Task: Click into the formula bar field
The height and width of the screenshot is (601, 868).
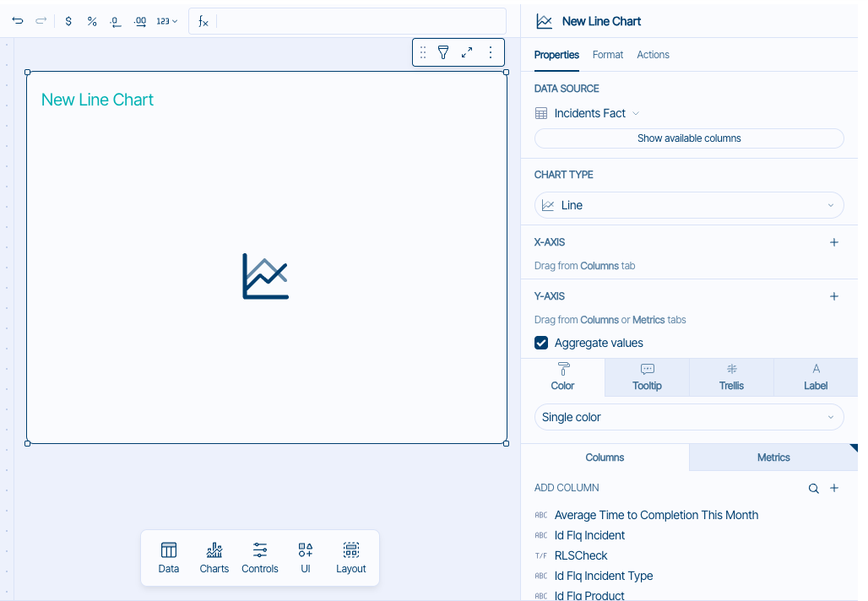Action: point(361,21)
